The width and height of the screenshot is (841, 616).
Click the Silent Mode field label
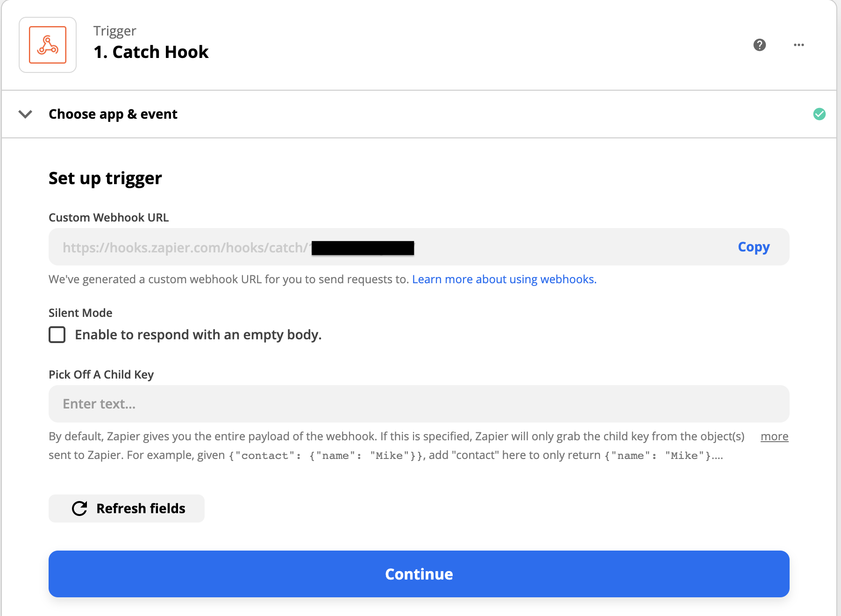(x=80, y=313)
